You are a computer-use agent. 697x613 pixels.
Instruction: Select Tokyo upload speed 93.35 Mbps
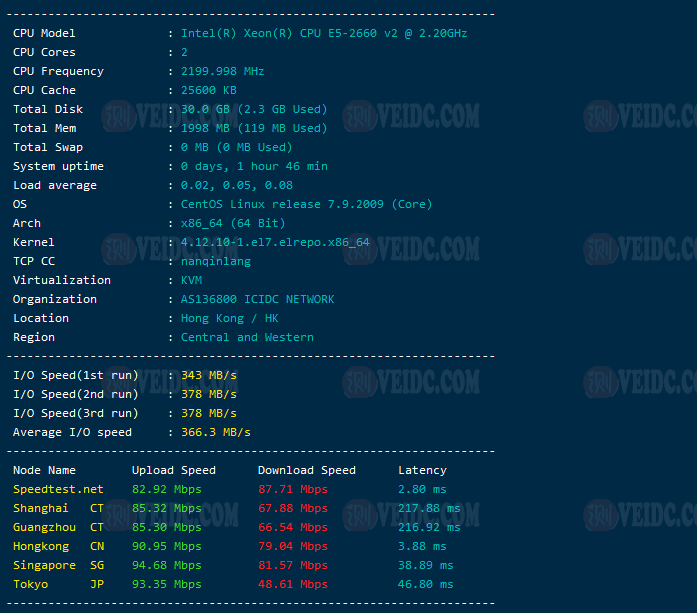click(166, 585)
